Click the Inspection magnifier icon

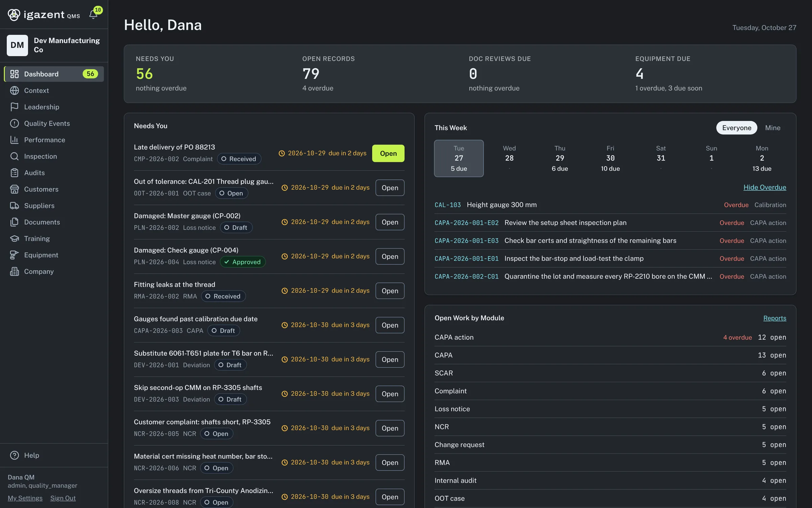pyautogui.click(x=14, y=156)
